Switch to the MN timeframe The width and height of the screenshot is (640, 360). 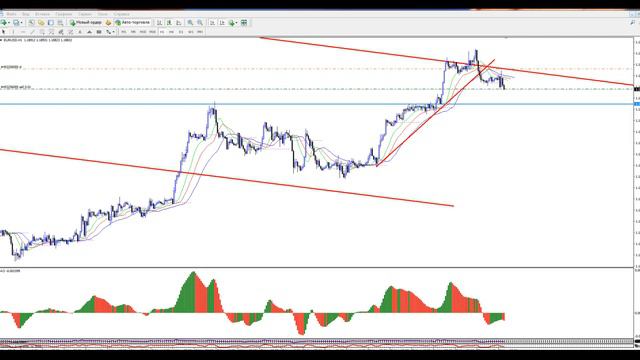click(x=200, y=32)
